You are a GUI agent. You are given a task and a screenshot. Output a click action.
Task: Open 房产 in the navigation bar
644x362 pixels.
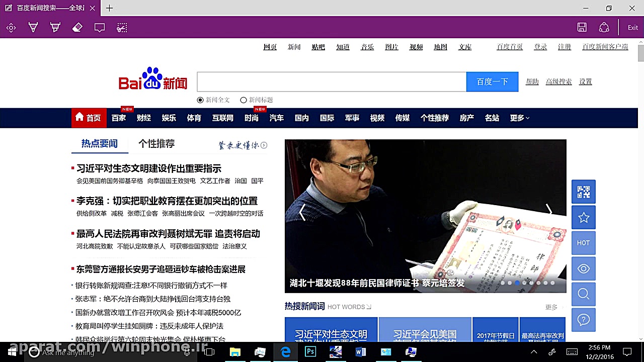click(x=467, y=118)
